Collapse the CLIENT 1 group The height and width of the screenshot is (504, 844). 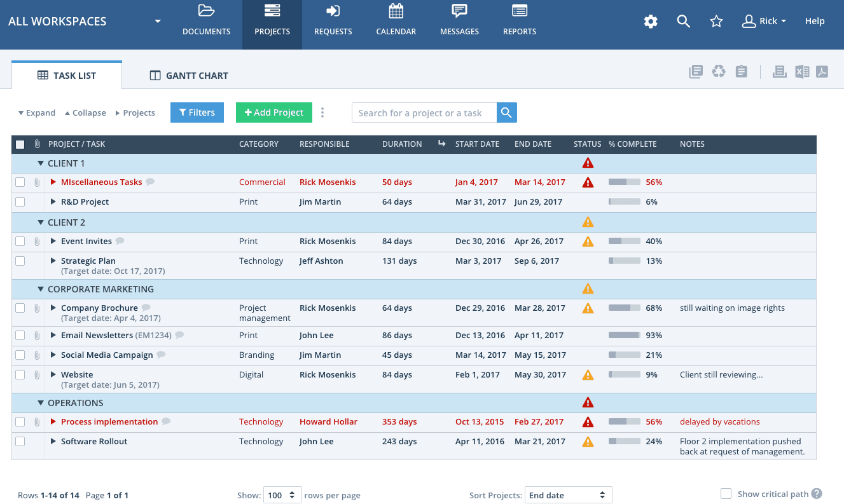41,163
